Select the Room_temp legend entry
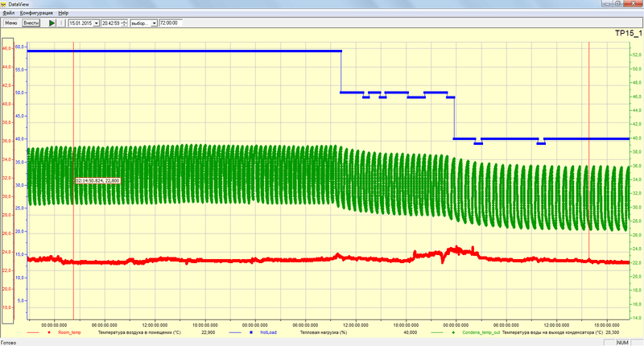This screenshot has width=644, height=346. [69, 332]
